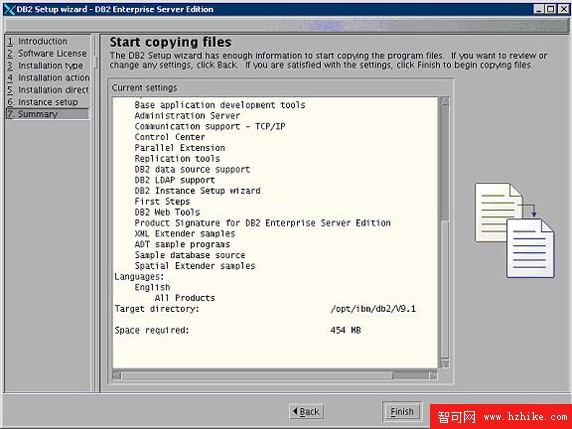Image resolution: width=572 pixels, height=429 pixels.
Task: Maximize the DB2 Setup wizard window
Action: [551, 9]
